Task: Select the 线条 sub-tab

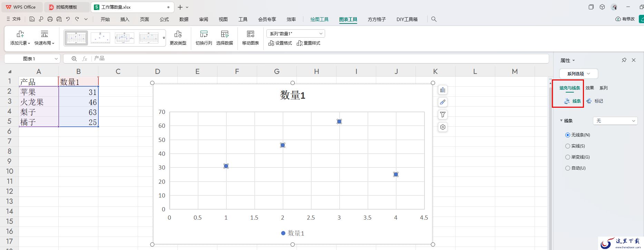Action: [x=573, y=101]
